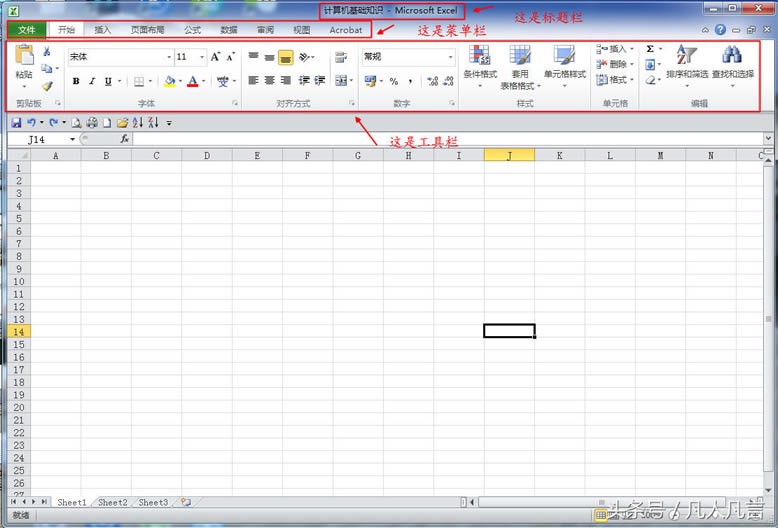
Task: Open Conditional Formatting (条件格式)
Action: pyautogui.click(x=480, y=64)
